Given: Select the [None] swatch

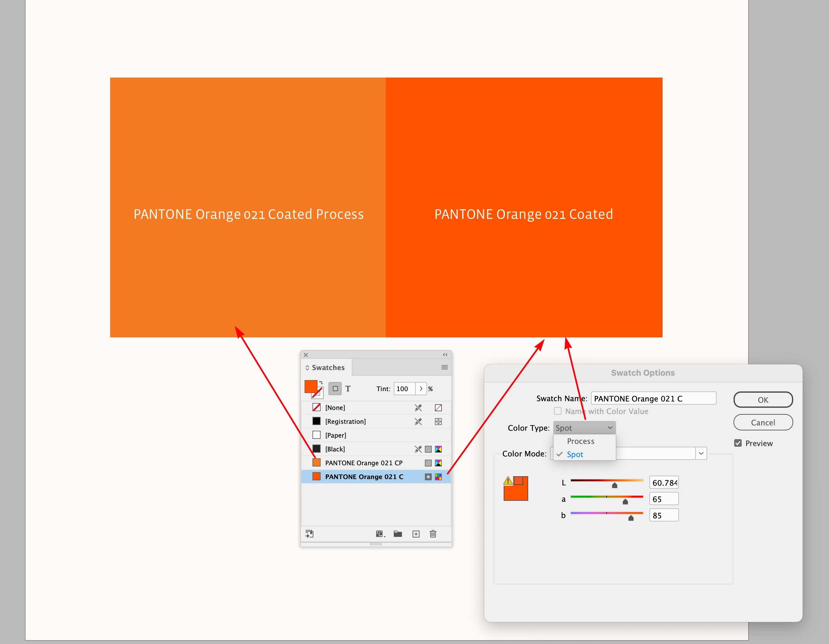Looking at the screenshot, I should click(x=376, y=407).
